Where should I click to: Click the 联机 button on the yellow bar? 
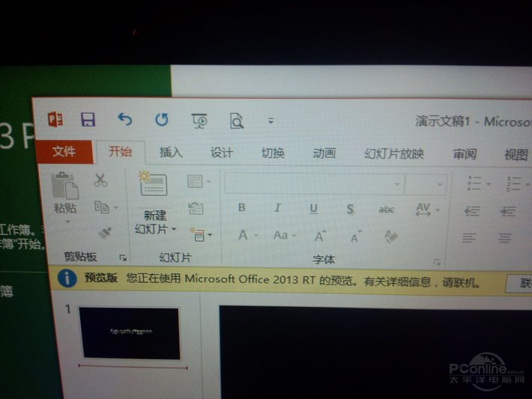pos(519,283)
